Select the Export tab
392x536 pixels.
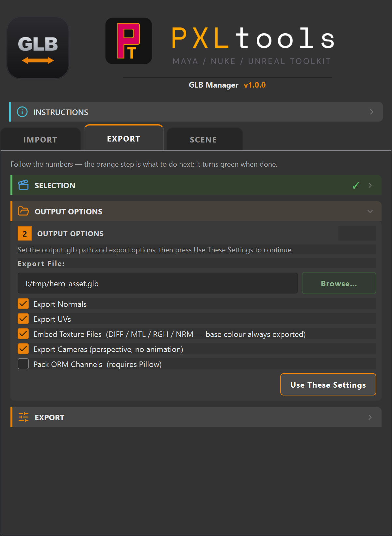coord(124,138)
